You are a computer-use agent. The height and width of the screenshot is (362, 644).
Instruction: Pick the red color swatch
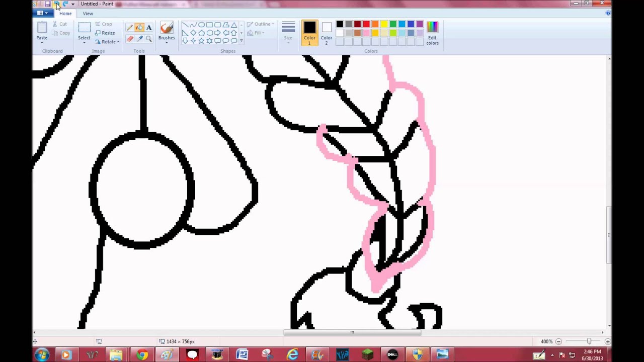point(366,24)
